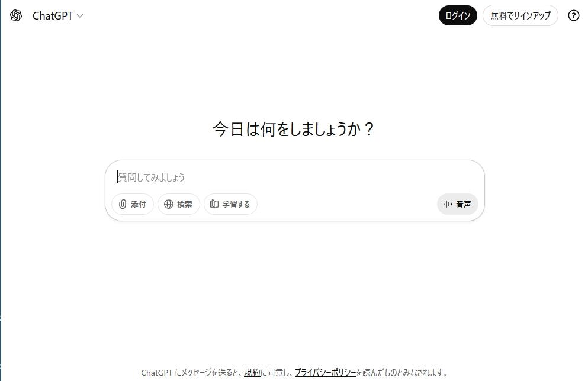The width and height of the screenshot is (588, 381).
Task: Start 音声 voice mode
Action: 458,204
